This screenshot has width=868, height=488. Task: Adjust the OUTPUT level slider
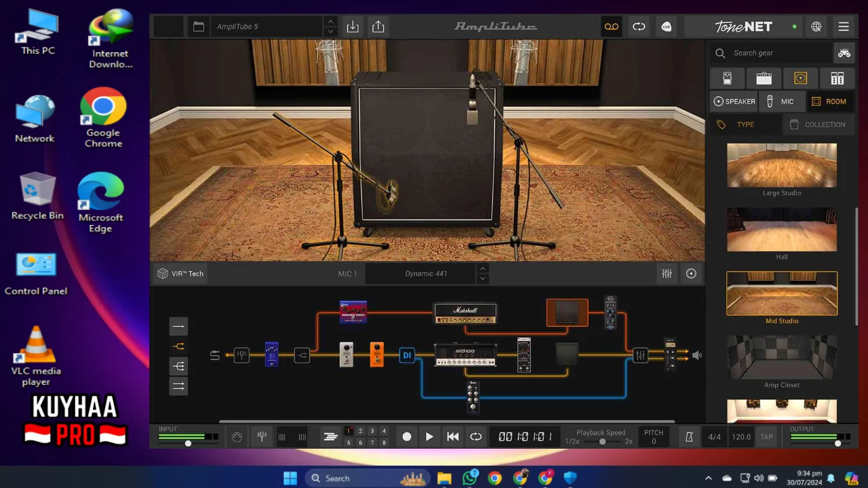pos(838,443)
